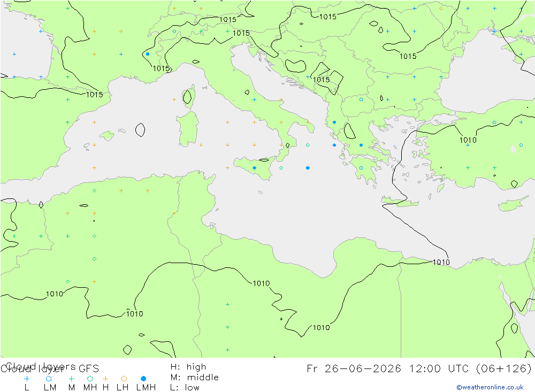Image resolution: width=535 pixels, height=392 pixels.
Task: Click the 'M: middle' legend text
Action: (195, 378)
